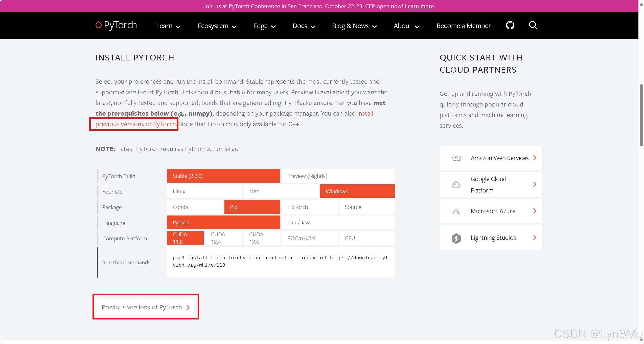Open the Docs dropdown menu
The width and height of the screenshot is (644, 344).
304,26
